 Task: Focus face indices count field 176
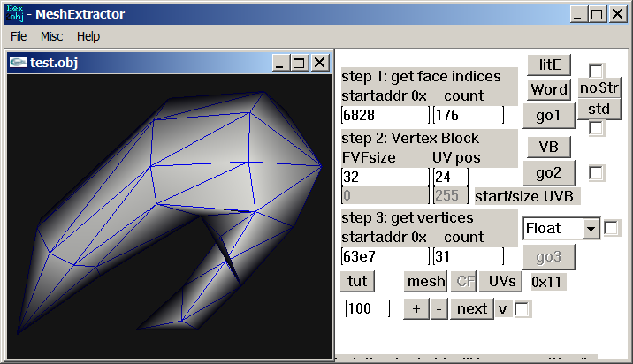coord(469,116)
